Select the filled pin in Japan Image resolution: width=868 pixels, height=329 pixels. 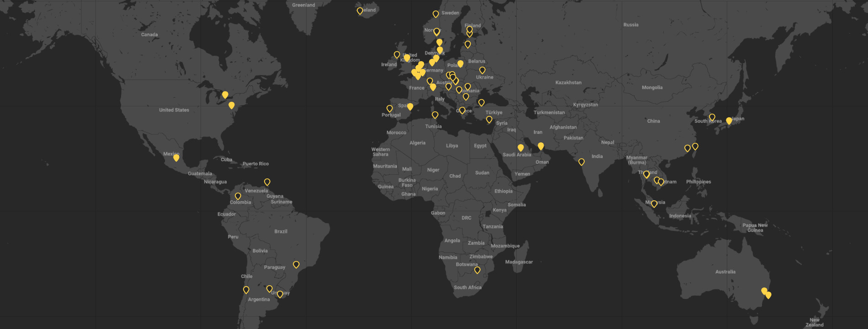tap(729, 121)
